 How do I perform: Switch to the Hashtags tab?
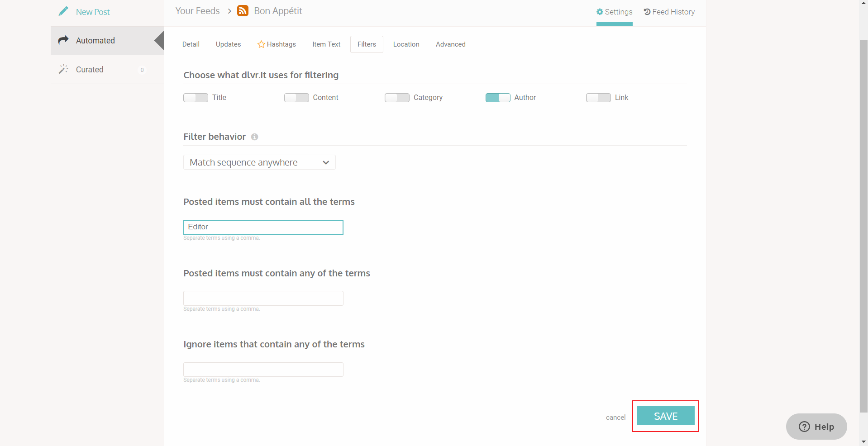coord(277,44)
